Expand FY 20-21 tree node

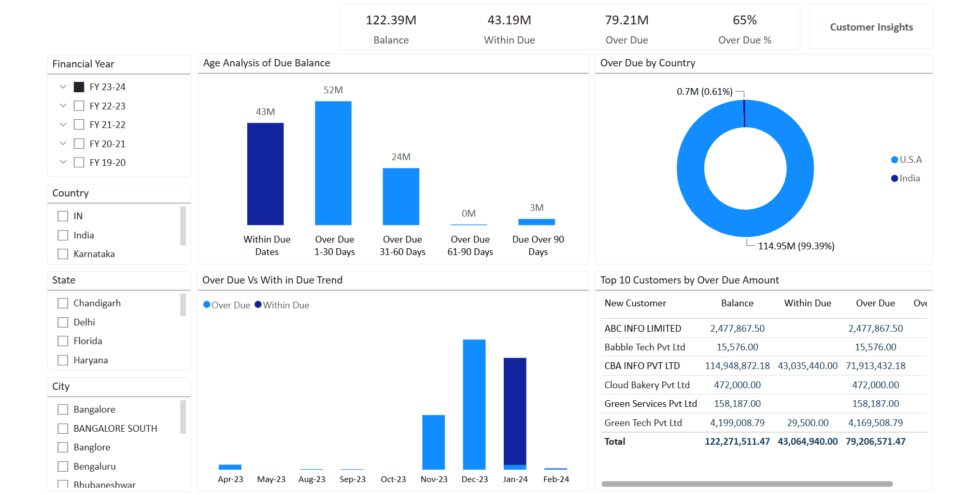click(63, 144)
